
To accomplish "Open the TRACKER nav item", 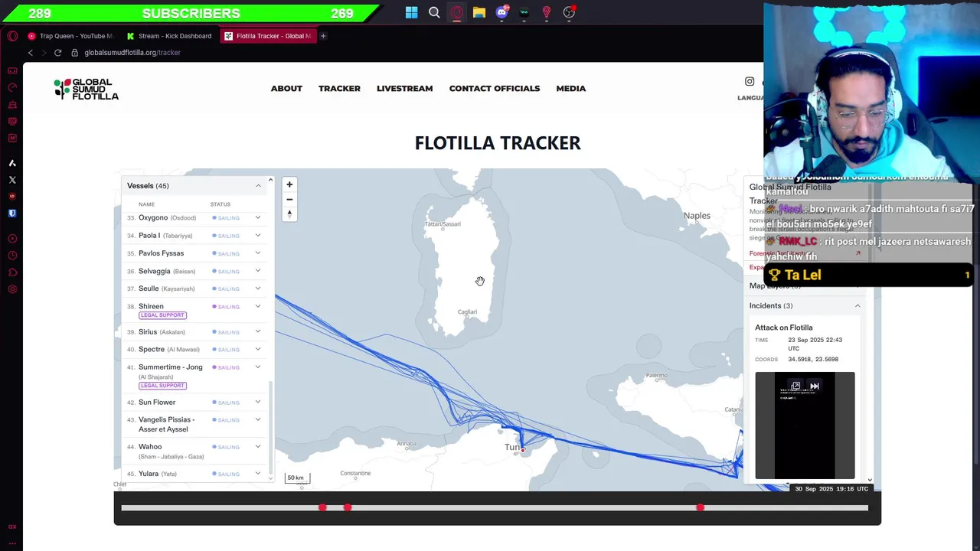I will pos(339,89).
